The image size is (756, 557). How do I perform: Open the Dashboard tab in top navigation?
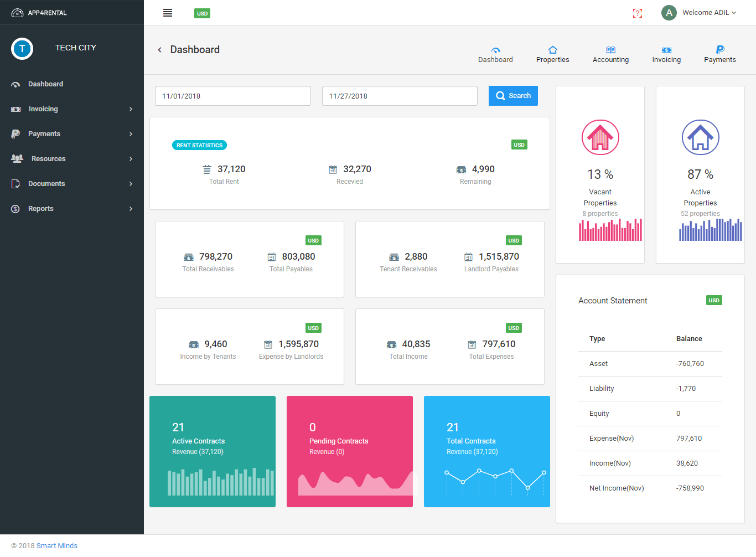(495, 55)
